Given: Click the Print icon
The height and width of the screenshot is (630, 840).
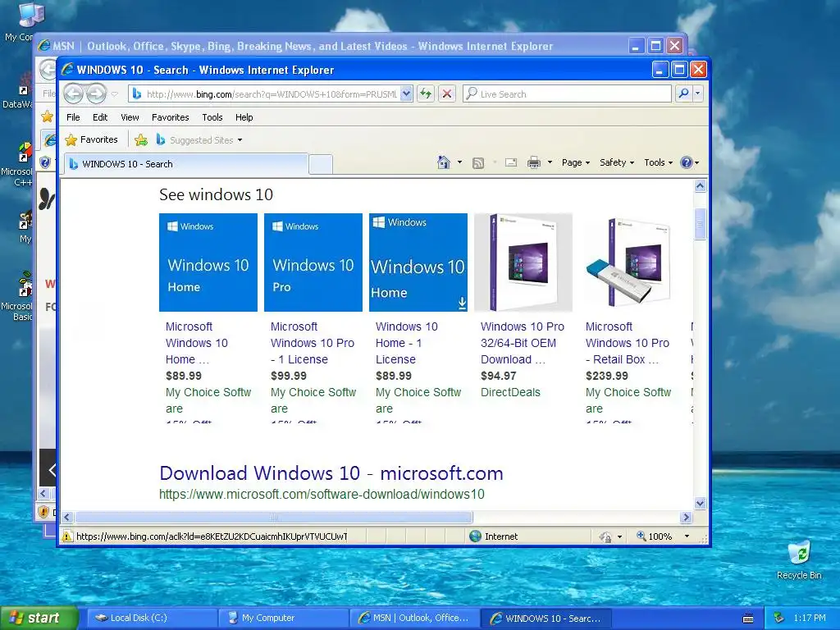Looking at the screenshot, I should [533, 162].
